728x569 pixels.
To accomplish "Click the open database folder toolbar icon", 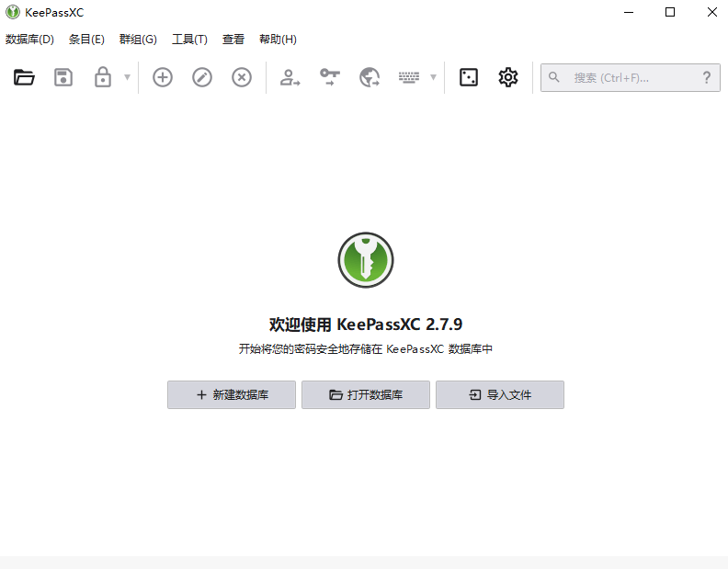I will coord(24,77).
